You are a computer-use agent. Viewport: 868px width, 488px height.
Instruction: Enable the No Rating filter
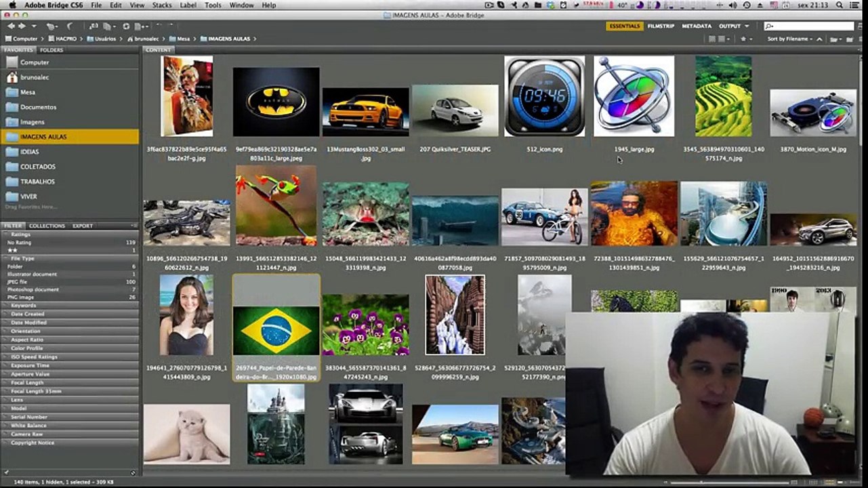point(19,243)
